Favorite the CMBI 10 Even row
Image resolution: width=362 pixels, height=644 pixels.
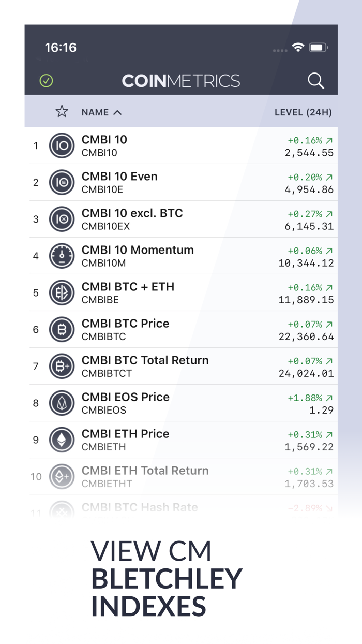click(x=62, y=182)
